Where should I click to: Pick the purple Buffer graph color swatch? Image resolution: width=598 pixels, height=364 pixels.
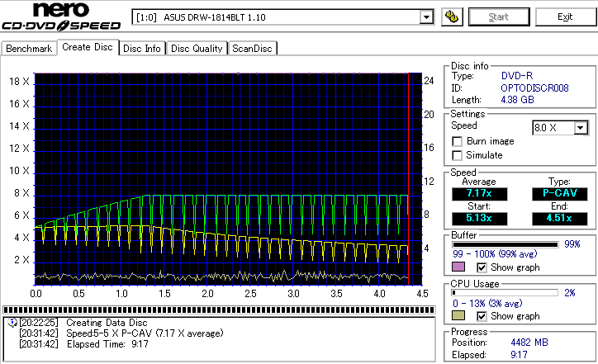[x=458, y=267]
